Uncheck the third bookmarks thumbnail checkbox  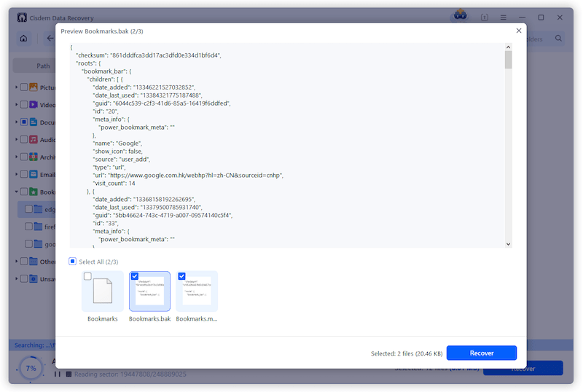(181, 276)
